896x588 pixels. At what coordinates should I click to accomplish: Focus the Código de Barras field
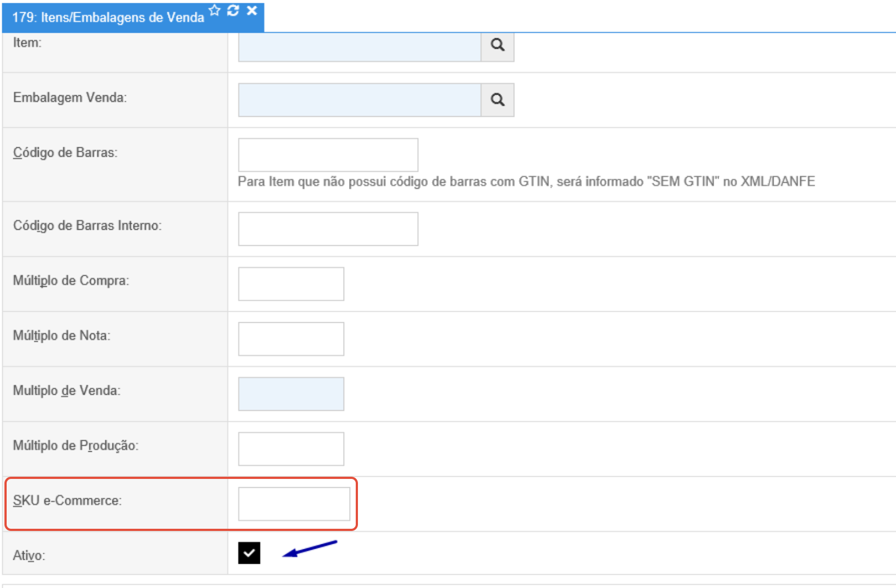point(328,154)
